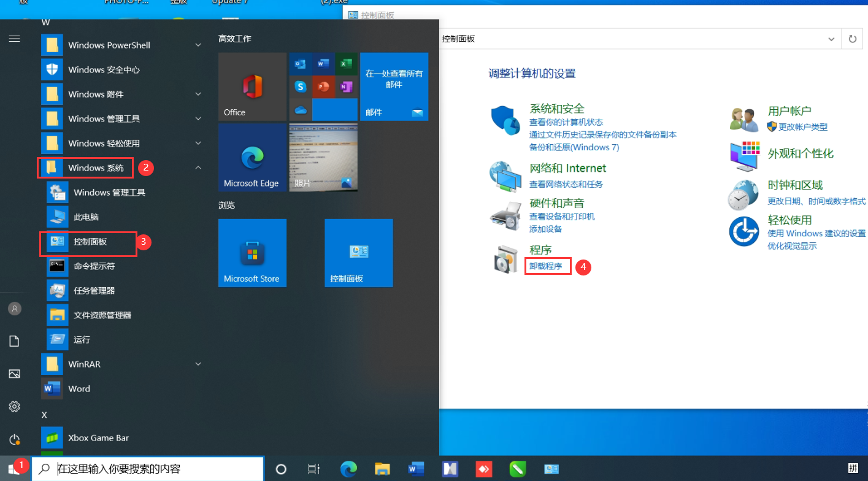Screen dimensions: 868x481
Task: Open Microsoft Edge from the taskbar
Action: click(349, 469)
